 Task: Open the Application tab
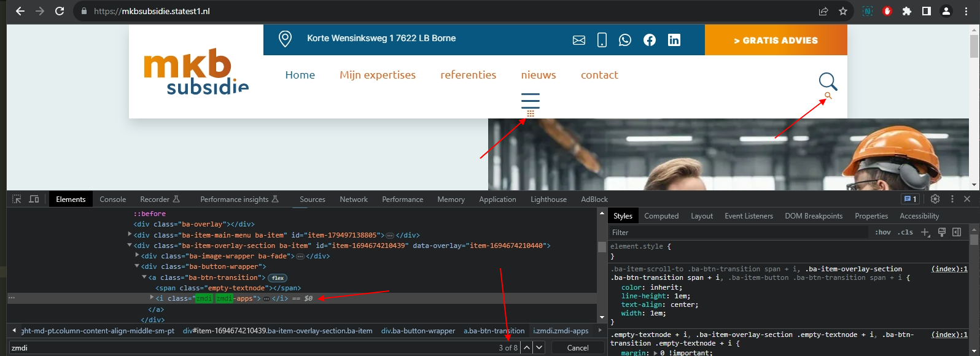[497, 199]
